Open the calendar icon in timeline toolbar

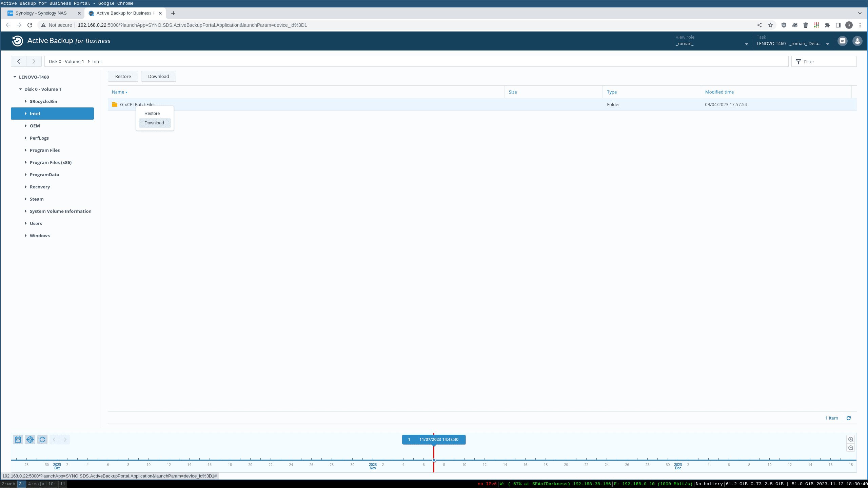point(18,440)
